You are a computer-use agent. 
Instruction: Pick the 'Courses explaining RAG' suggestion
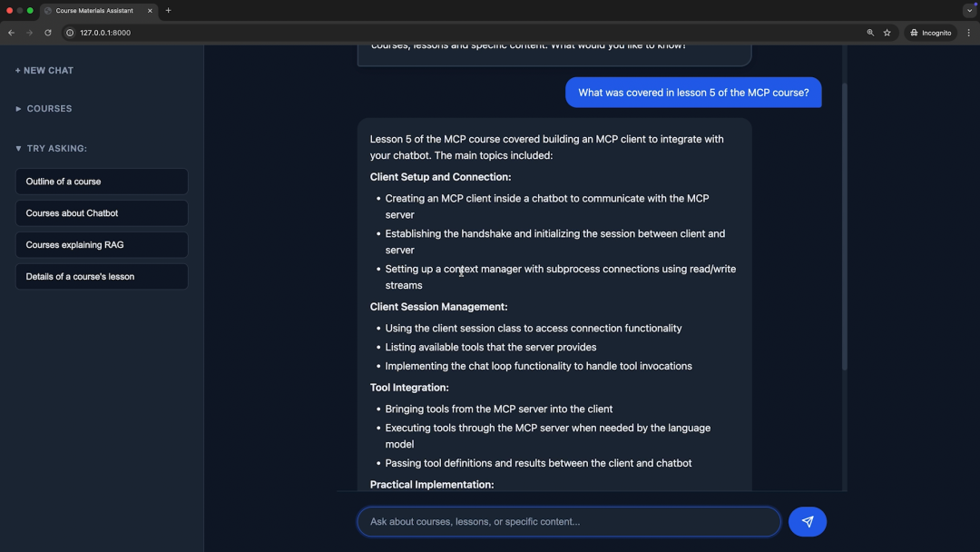(x=102, y=245)
